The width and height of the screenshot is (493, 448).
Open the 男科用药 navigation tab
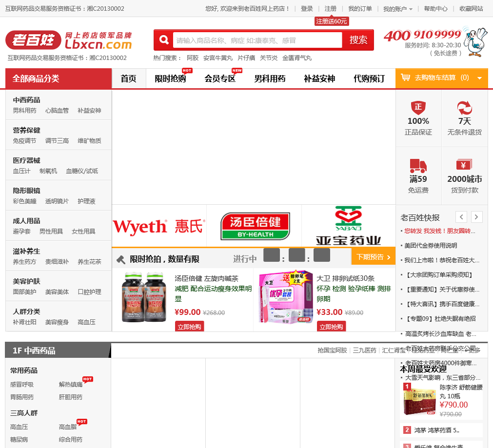(x=270, y=78)
